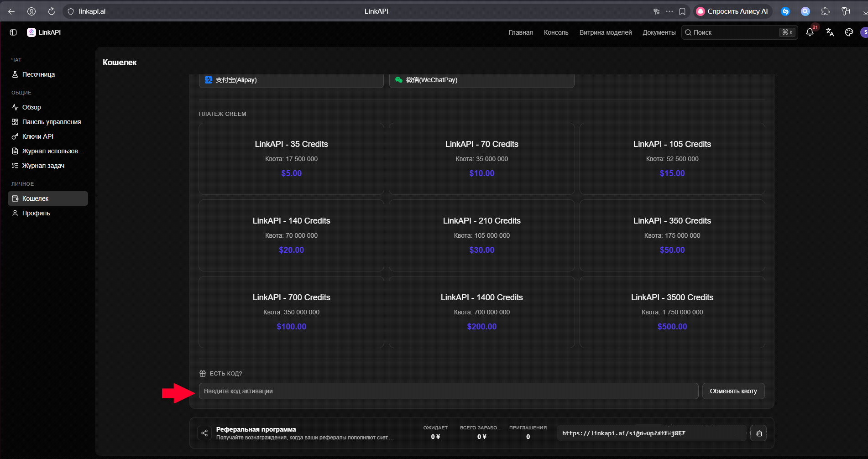Open the usage log Журнал использов…
868x459 pixels.
pyautogui.click(x=48, y=151)
